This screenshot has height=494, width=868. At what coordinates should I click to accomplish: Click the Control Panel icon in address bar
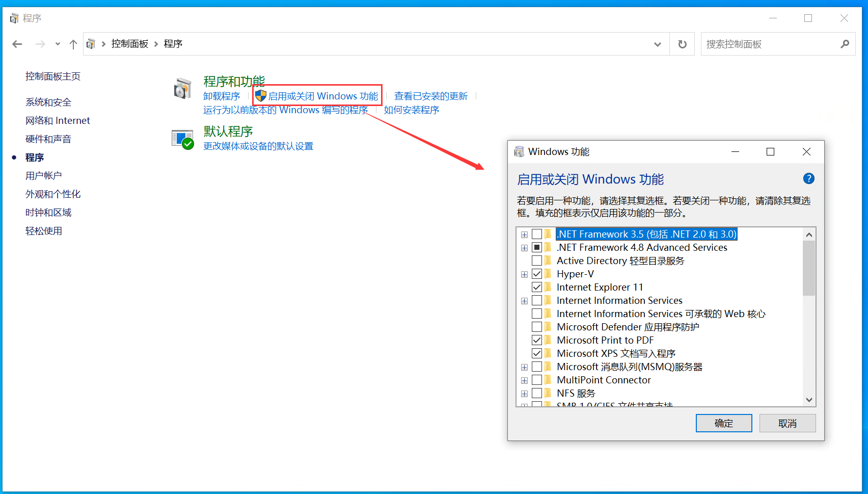tap(91, 44)
